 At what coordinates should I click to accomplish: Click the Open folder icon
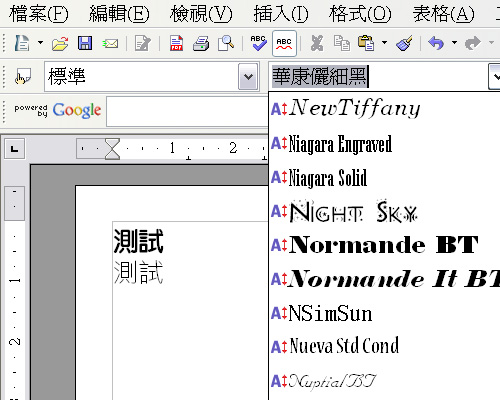pyautogui.click(x=60, y=43)
